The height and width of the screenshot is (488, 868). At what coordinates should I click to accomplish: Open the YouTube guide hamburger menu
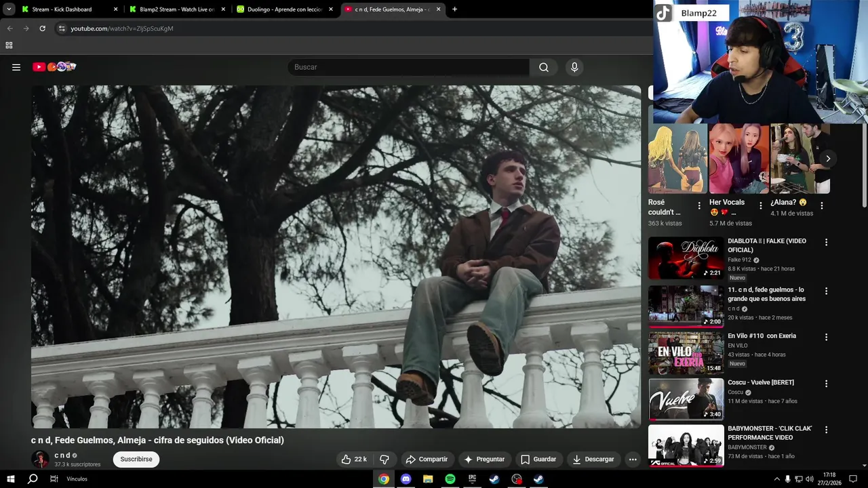pyautogui.click(x=16, y=67)
